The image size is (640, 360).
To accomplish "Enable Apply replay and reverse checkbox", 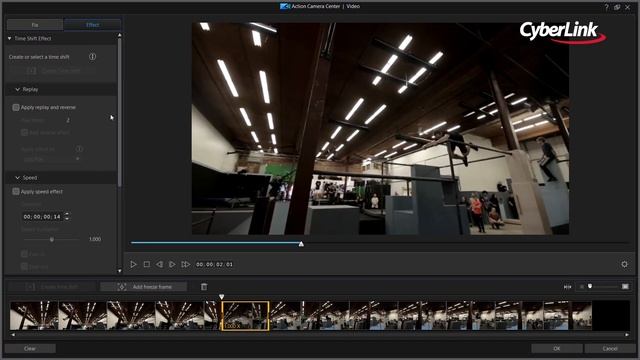I will tap(16, 107).
